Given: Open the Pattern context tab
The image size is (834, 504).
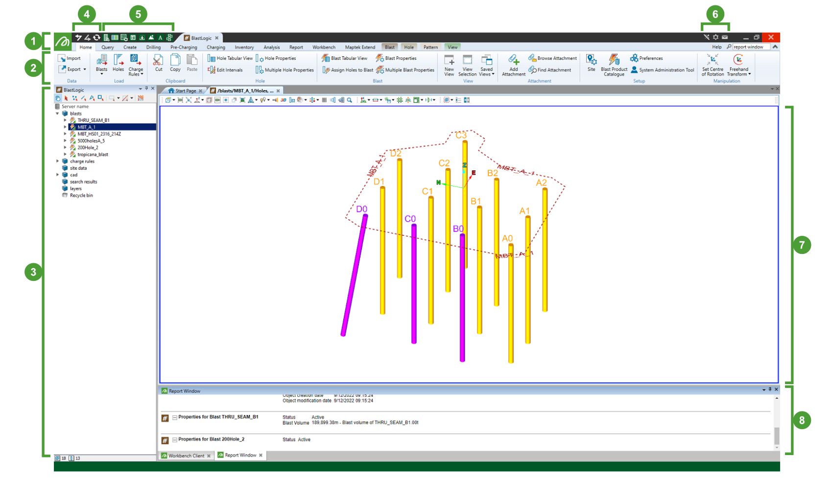Looking at the screenshot, I should [430, 47].
